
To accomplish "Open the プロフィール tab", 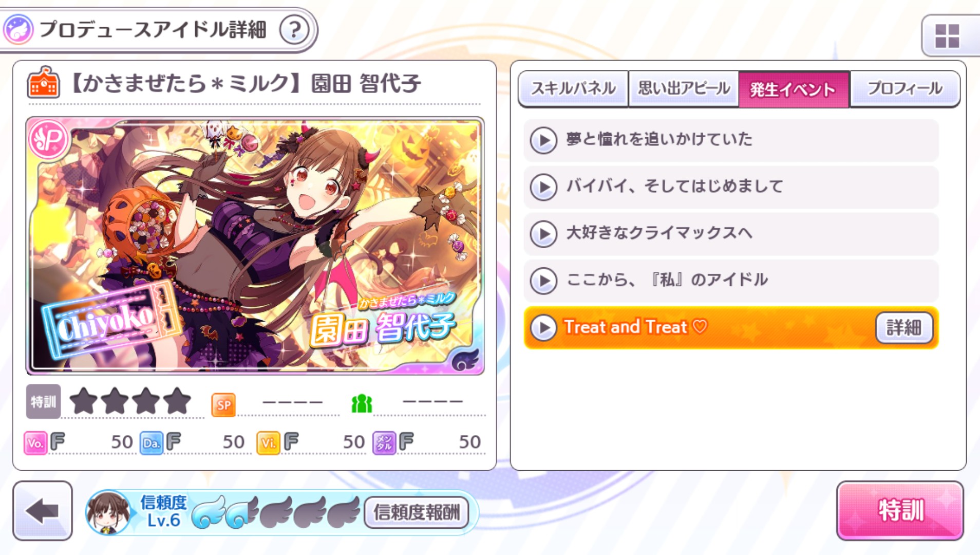I will click(905, 89).
